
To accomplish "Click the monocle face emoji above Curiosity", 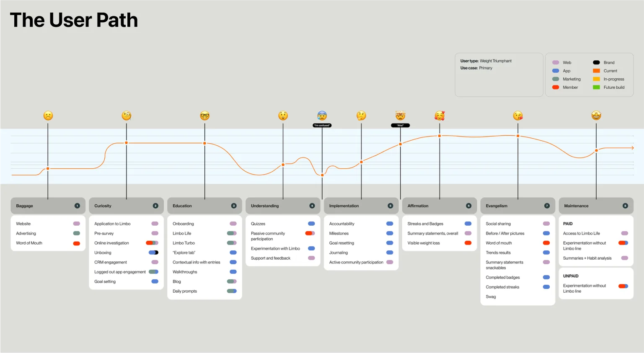I will pyautogui.click(x=127, y=116).
